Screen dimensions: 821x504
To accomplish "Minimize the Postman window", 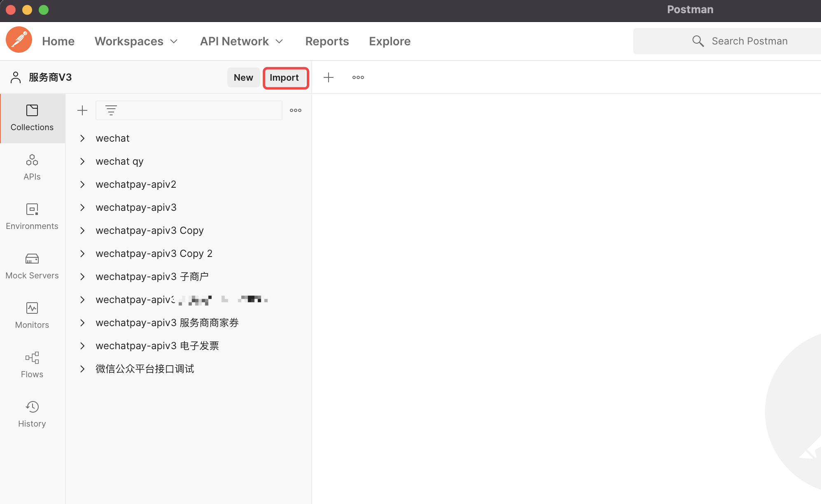I will click(27, 10).
